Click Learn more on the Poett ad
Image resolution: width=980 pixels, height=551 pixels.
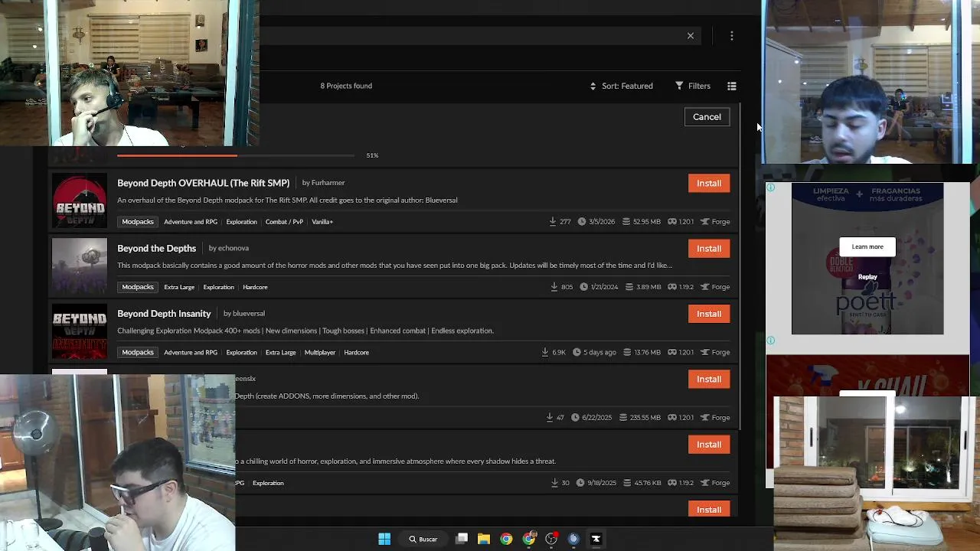pyautogui.click(x=867, y=246)
